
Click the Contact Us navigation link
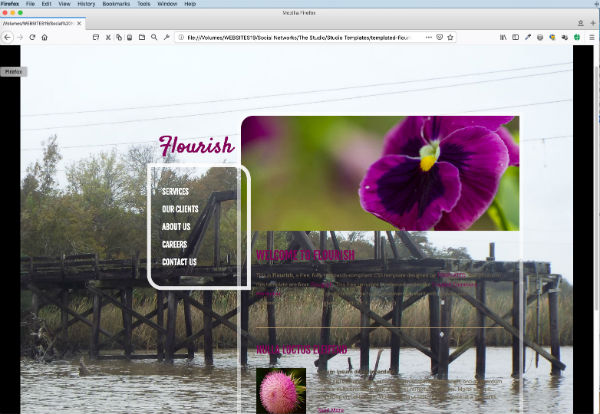[x=179, y=262]
